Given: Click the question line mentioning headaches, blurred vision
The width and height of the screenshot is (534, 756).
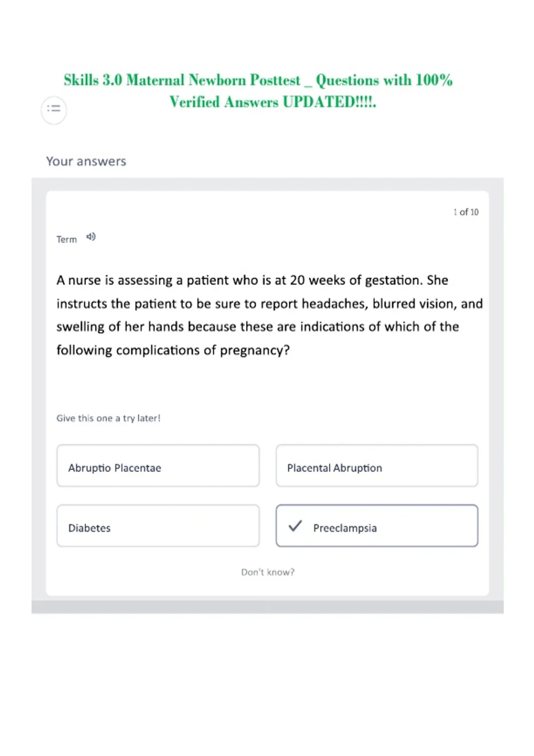Looking at the screenshot, I should [270, 304].
